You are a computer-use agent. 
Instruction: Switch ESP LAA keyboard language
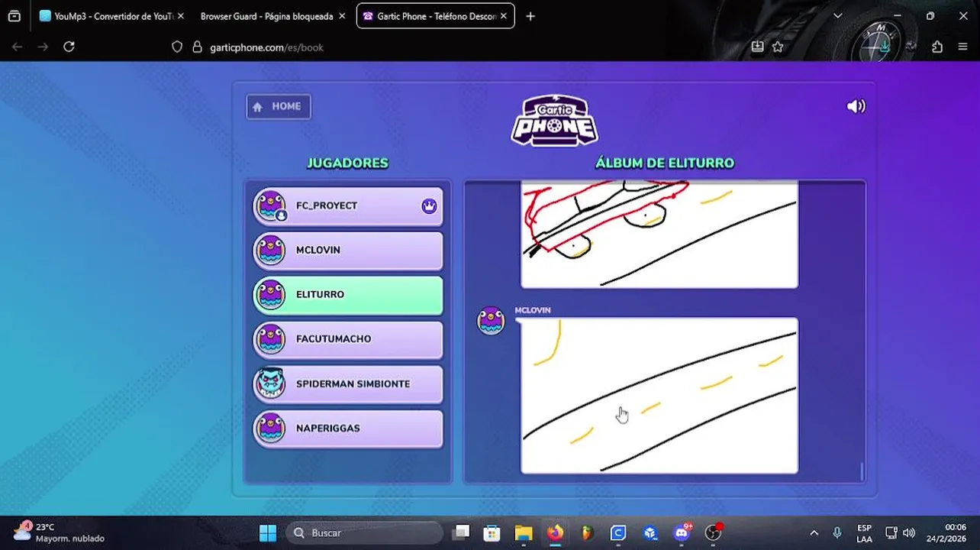click(x=864, y=533)
